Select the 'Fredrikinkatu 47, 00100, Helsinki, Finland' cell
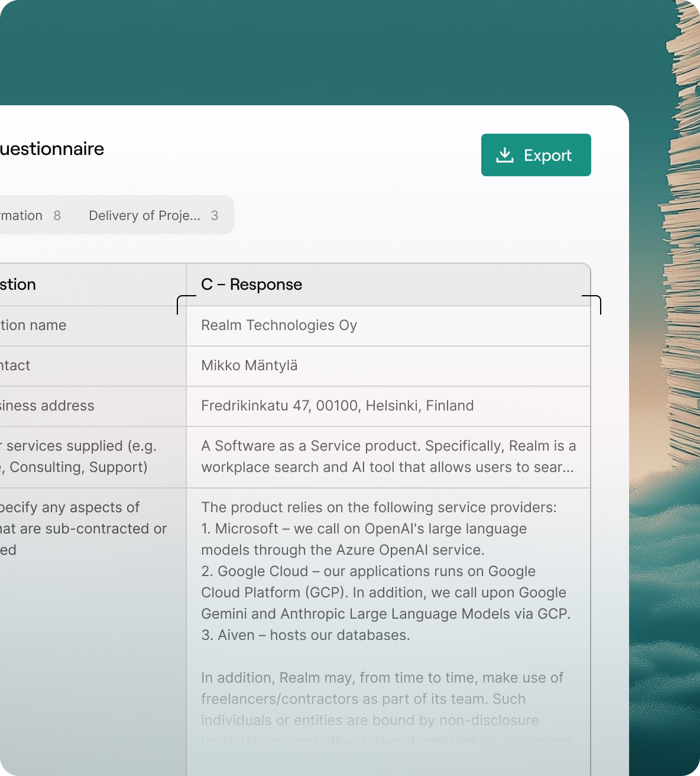 tap(388, 406)
